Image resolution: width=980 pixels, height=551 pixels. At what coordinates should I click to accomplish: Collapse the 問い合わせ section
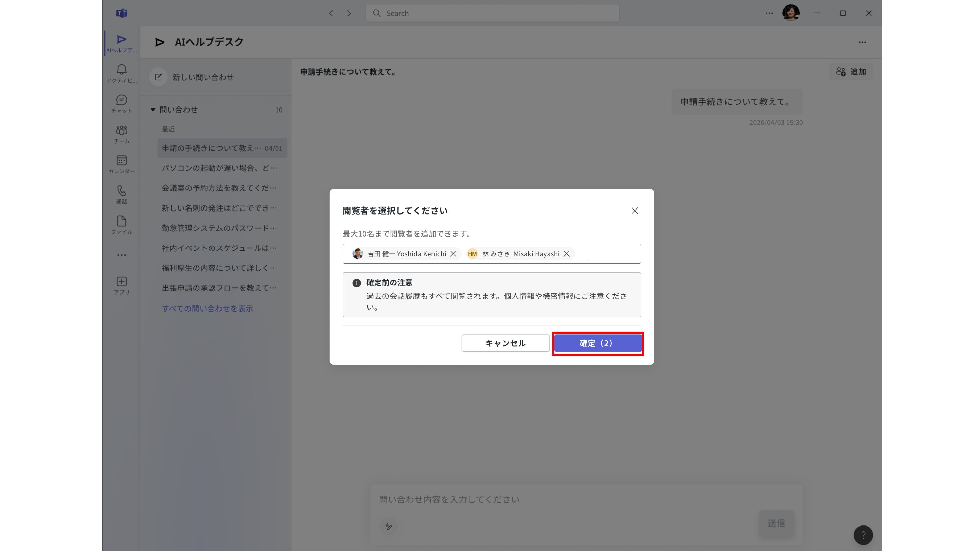pyautogui.click(x=153, y=110)
